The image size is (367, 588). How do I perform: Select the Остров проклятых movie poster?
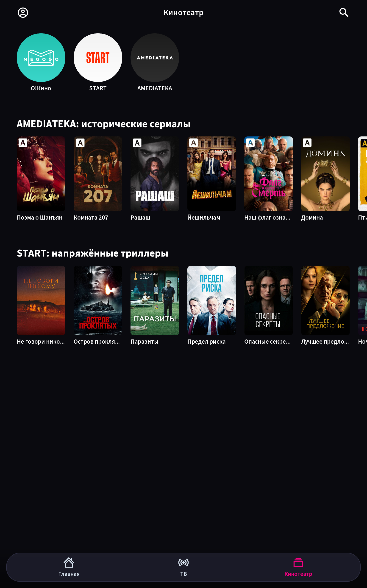pyautogui.click(x=98, y=301)
